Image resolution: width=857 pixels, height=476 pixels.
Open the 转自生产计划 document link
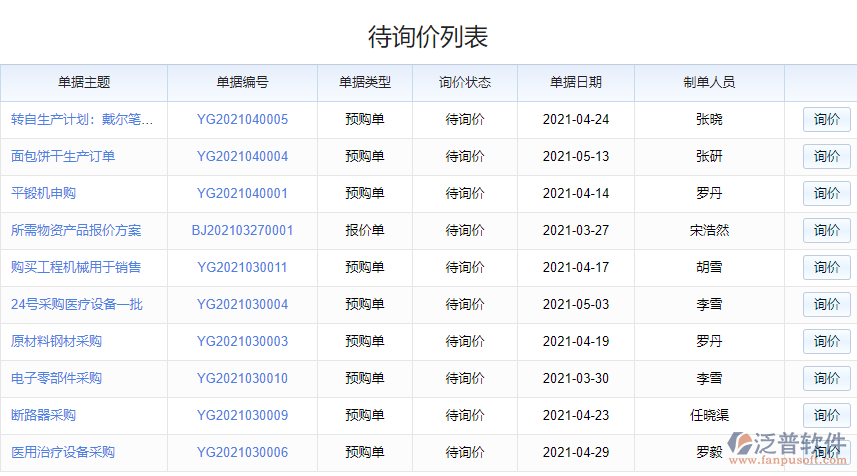[x=82, y=119]
